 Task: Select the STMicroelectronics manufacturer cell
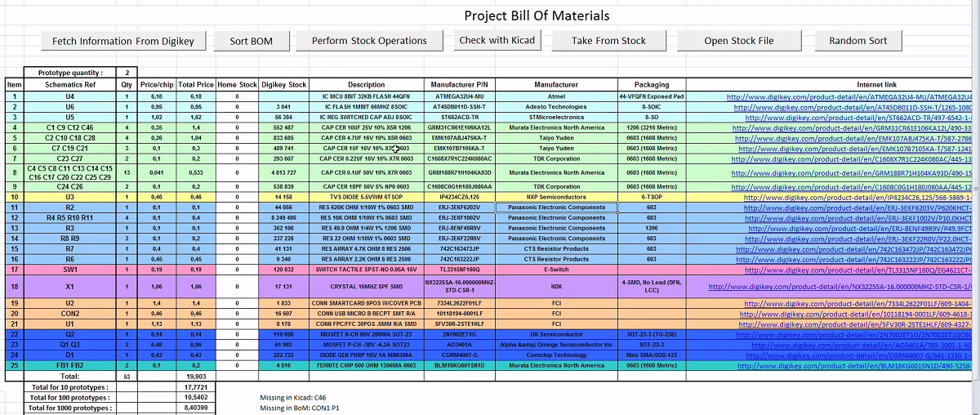[556, 118]
